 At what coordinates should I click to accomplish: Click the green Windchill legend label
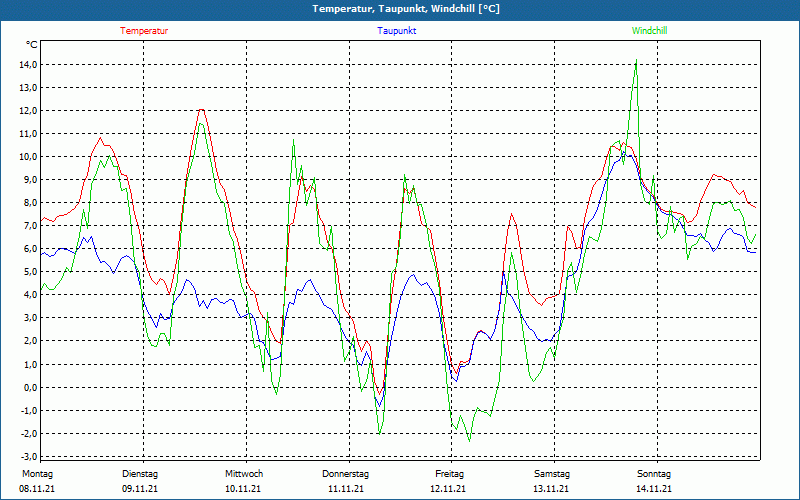click(x=649, y=31)
